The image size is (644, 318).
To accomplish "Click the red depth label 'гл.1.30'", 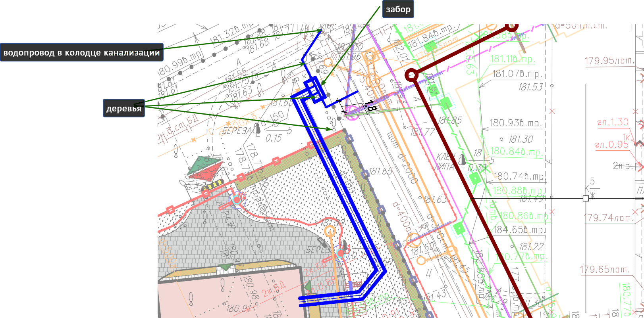I will point(613,123).
